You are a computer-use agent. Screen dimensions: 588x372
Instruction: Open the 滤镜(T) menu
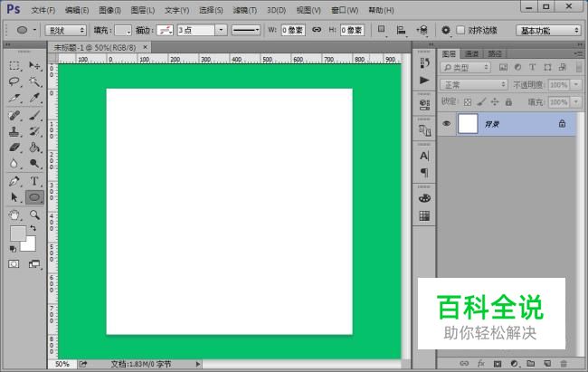click(245, 10)
